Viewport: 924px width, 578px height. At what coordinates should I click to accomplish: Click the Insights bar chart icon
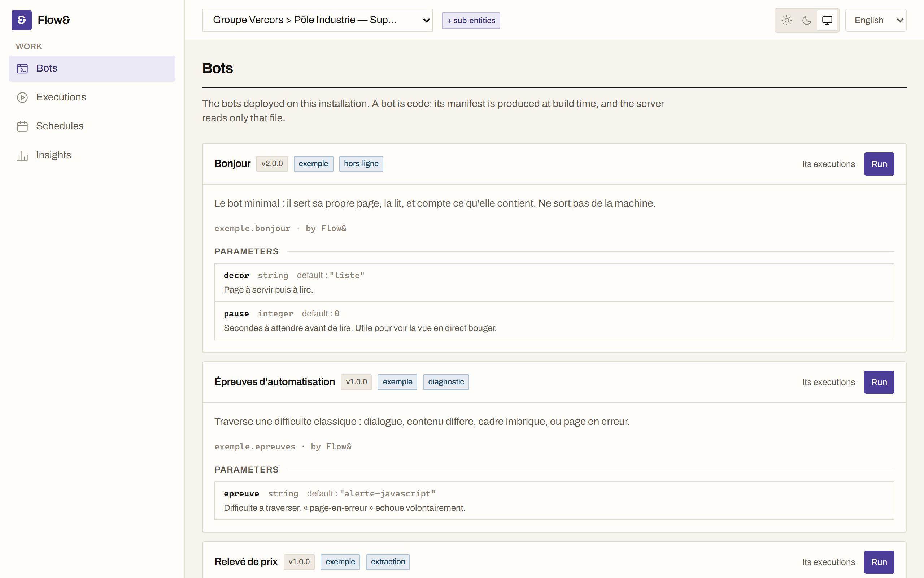pyautogui.click(x=22, y=155)
